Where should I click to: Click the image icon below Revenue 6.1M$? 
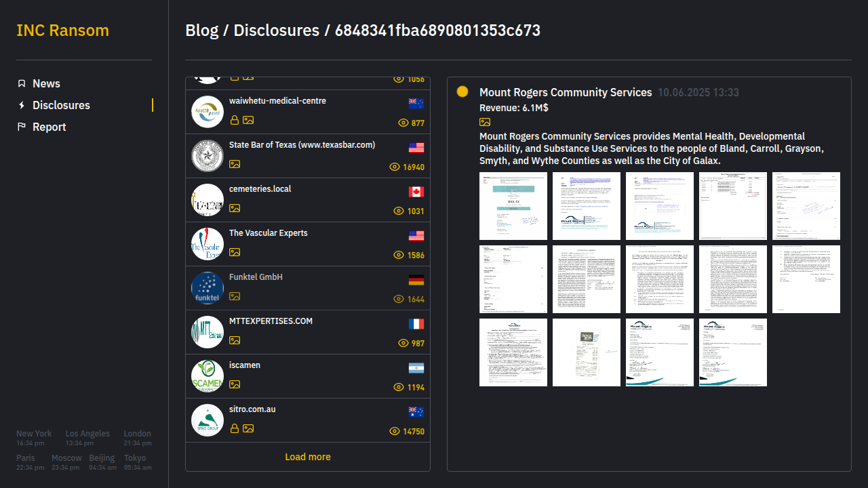tap(485, 122)
